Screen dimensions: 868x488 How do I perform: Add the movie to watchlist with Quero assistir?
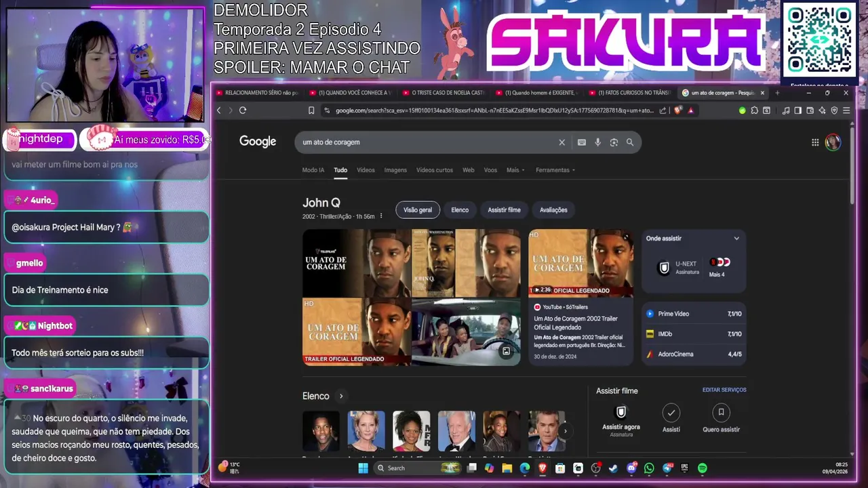(721, 419)
